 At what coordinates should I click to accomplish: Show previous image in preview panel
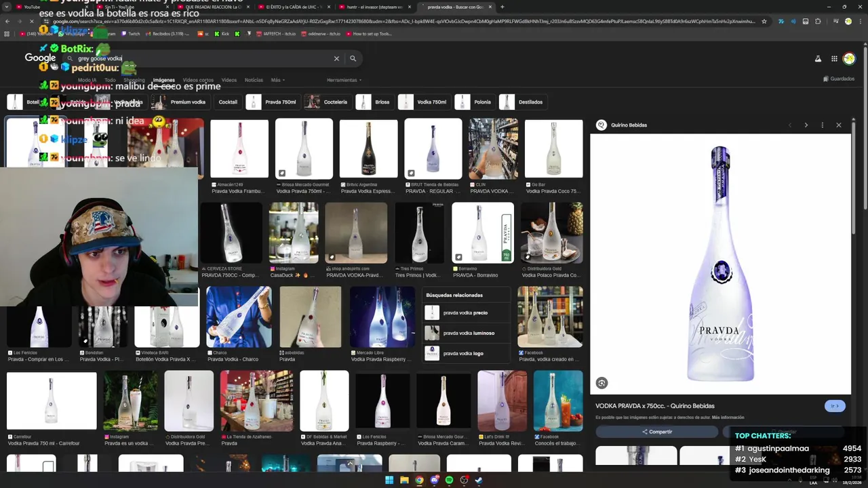click(x=790, y=125)
